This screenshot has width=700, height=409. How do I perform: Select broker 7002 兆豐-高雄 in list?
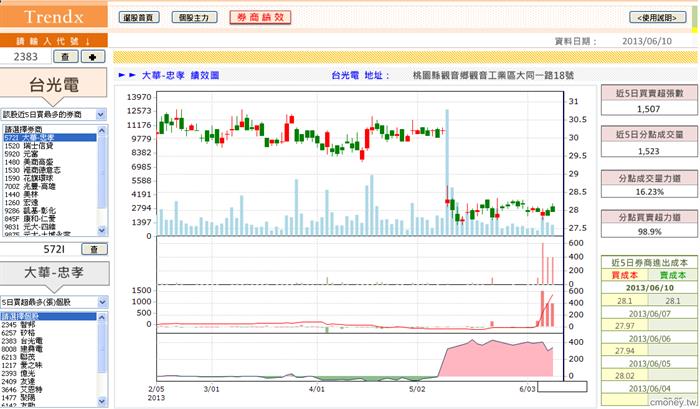(50, 186)
